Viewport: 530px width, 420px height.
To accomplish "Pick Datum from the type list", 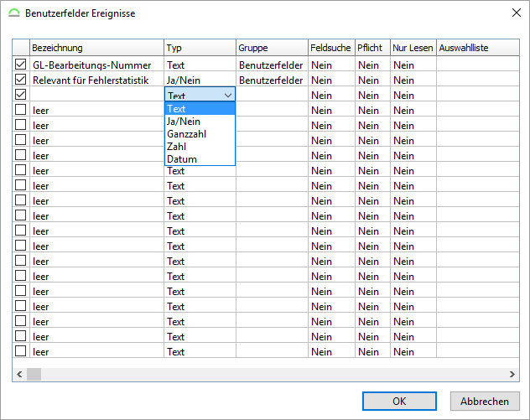I will (200, 158).
